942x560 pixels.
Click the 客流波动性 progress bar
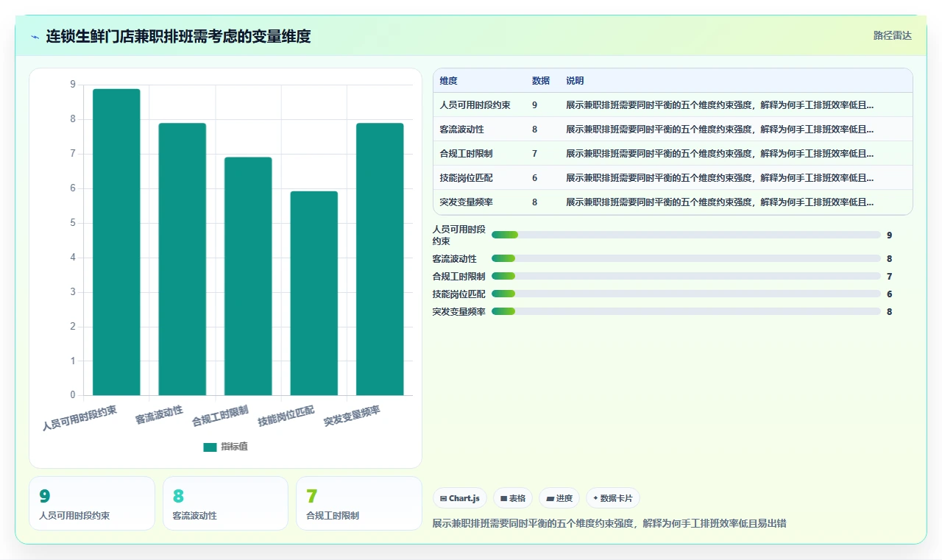[686, 258]
